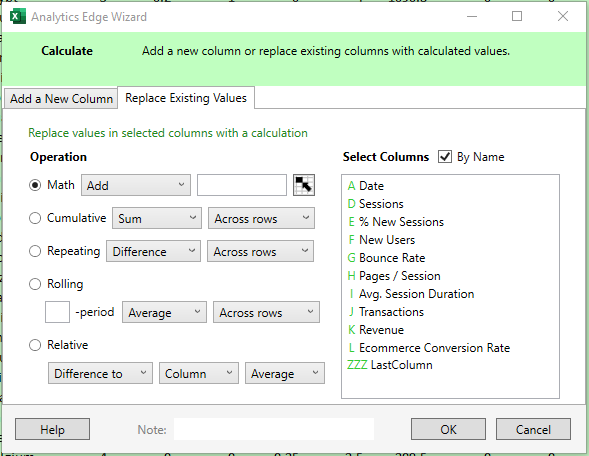
Task: Click the cell range selector icon
Action: [x=304, y=185]
